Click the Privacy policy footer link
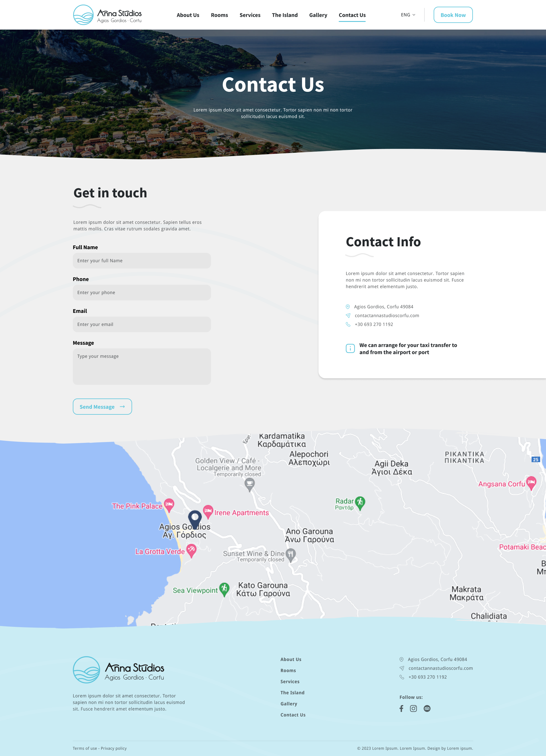Viewport: 546px width, 756px height. 114,748
